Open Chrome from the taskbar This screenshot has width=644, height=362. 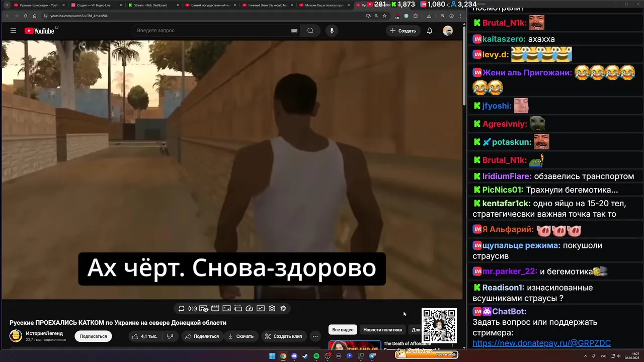[283, 356]
